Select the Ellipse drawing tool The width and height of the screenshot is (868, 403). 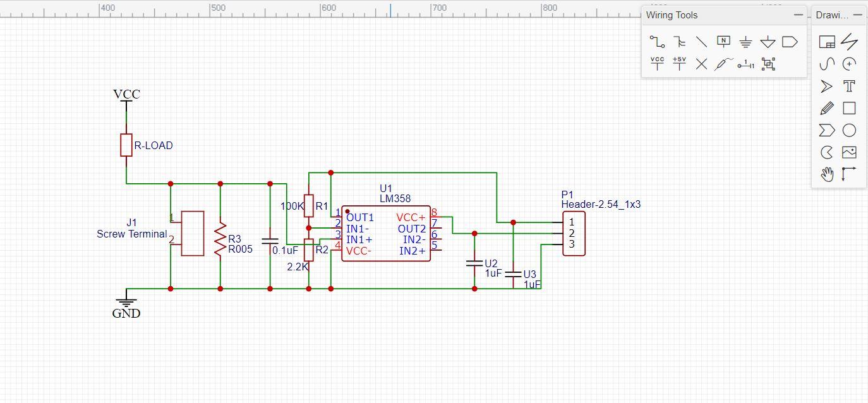point(849,130)
